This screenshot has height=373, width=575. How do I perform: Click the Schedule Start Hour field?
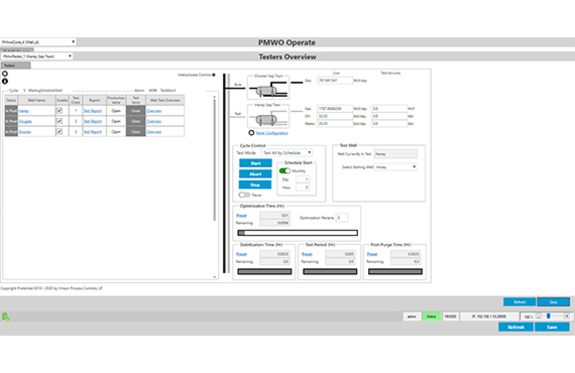click(x=303, y=187)
